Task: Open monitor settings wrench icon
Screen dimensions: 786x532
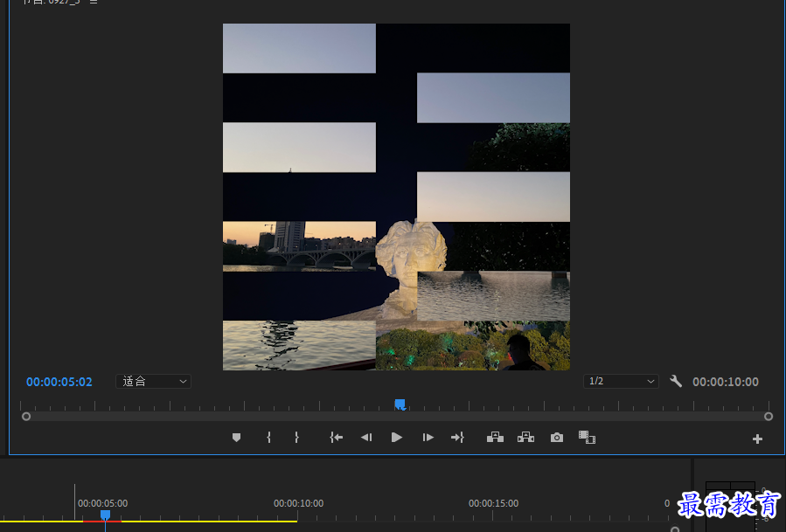Action: tap(676, 381)
